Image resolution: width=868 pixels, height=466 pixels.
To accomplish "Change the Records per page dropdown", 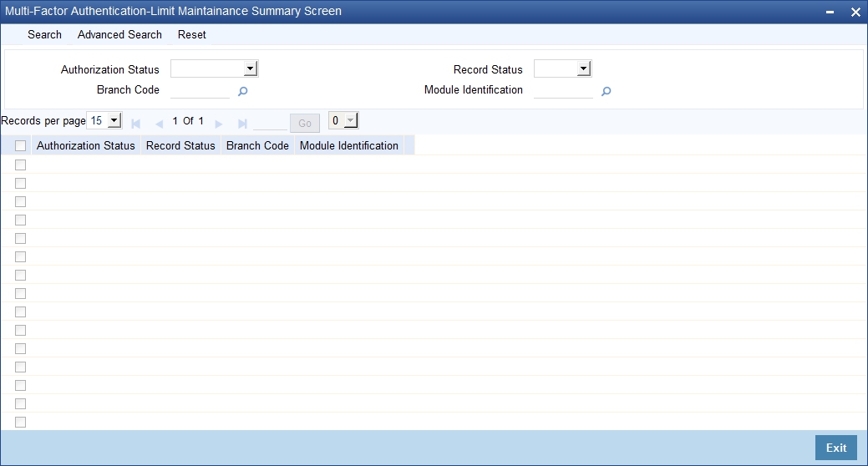I will (x=104, y=120).
